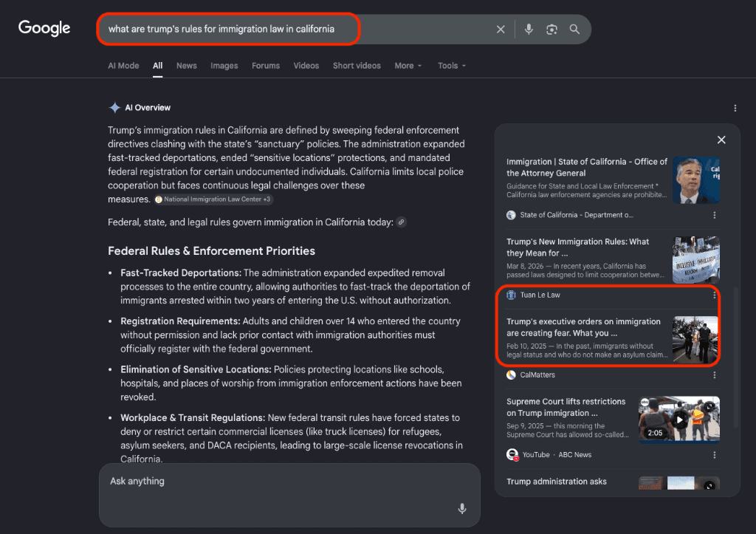Click 'Elimination of Sensitive Locations:' bullet heading
Viewport: 756px width, 534px height.
[196, 369]
